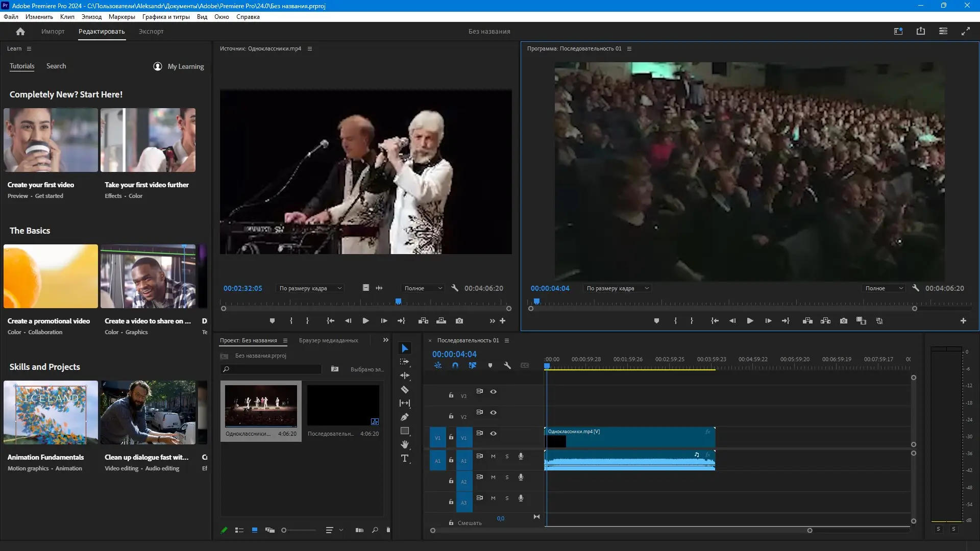
Task: Mute audio track A1
Action: coord(493,456)
